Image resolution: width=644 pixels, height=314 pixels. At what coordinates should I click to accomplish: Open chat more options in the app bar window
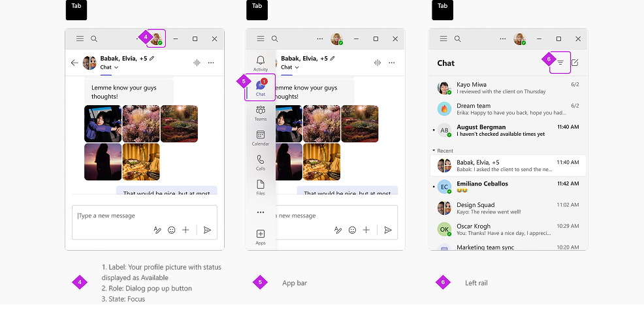[392, 63]
